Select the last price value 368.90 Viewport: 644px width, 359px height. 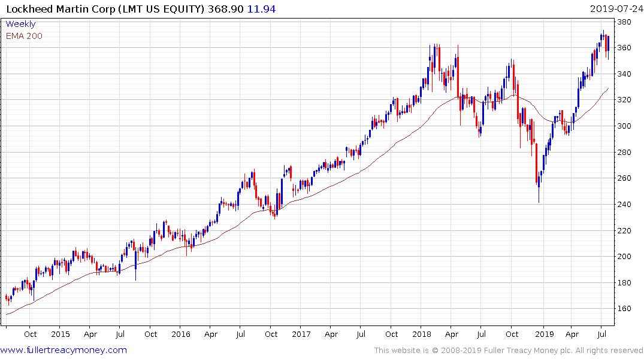(225, 9)
